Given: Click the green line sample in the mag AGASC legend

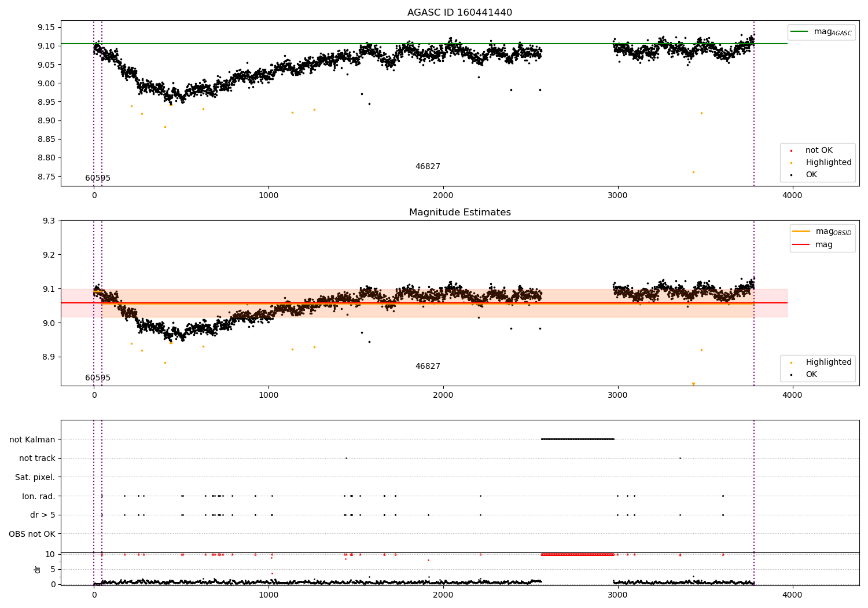Looking at the screenshot, I should (x=799, y=32).
